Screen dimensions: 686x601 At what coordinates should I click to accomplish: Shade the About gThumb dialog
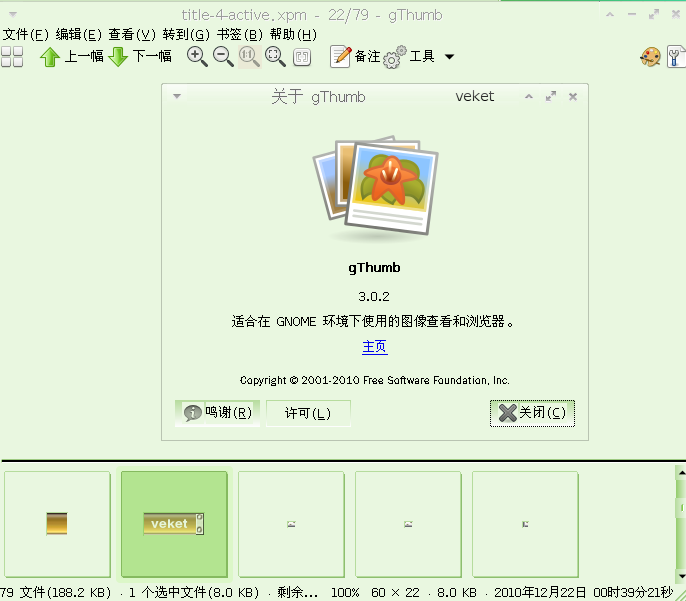coord(529,97)
